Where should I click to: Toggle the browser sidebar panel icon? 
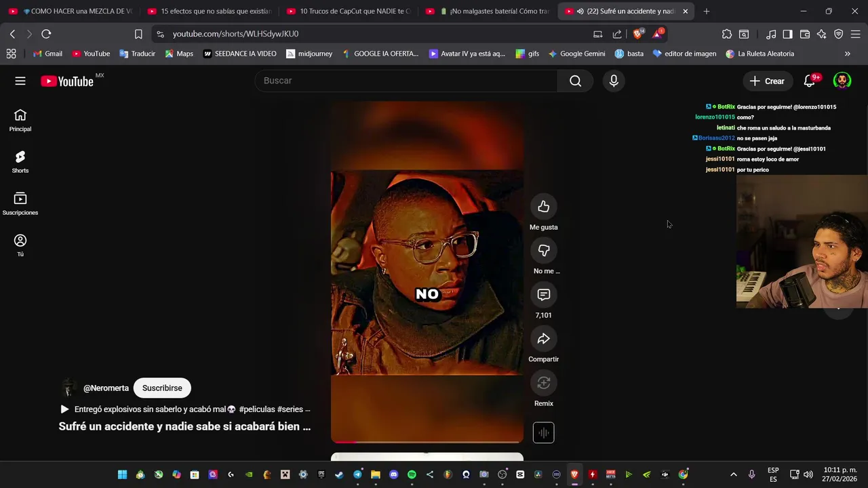787,34
